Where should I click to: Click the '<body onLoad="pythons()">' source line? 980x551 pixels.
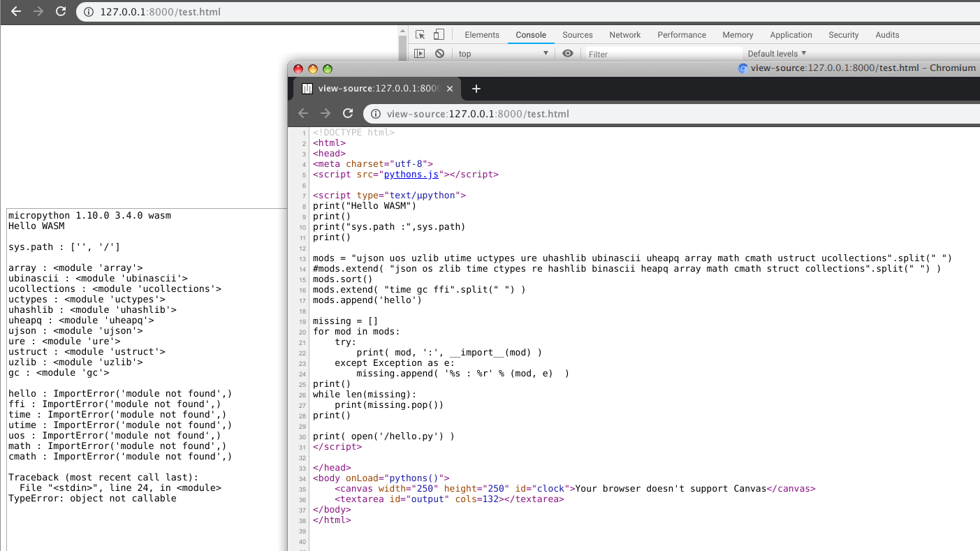point(381,478)
